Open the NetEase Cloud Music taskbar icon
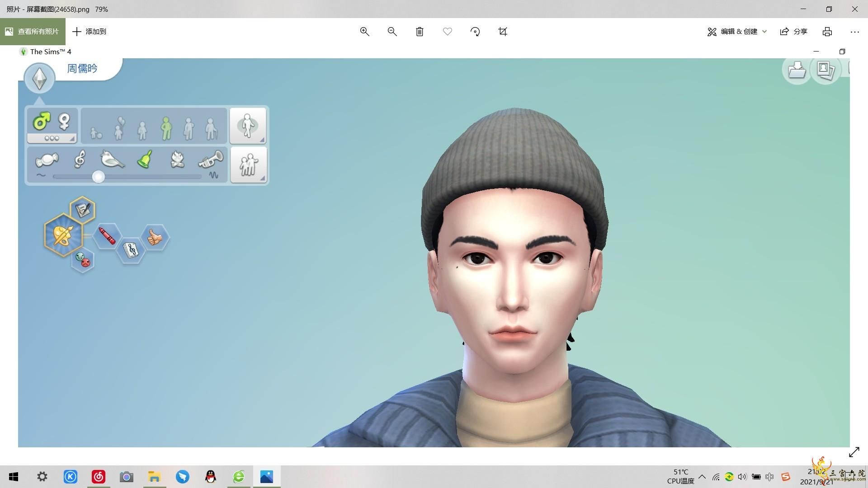 pyautogui.click(x=98, y=477)
